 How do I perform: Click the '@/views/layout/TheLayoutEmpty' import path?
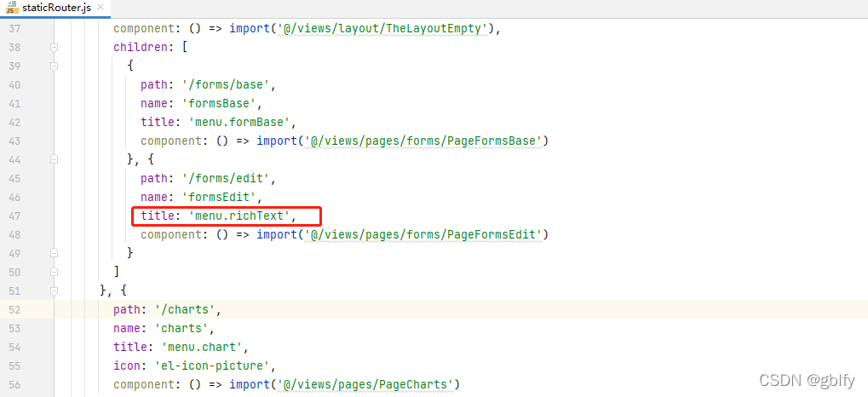pyautogui.click(x=383, y=29)
